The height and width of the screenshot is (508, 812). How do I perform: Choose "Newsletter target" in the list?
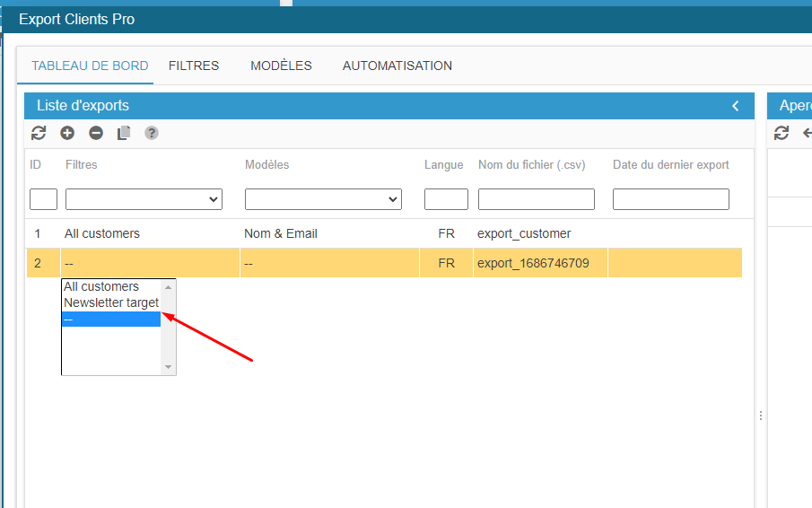coord(110,302)
